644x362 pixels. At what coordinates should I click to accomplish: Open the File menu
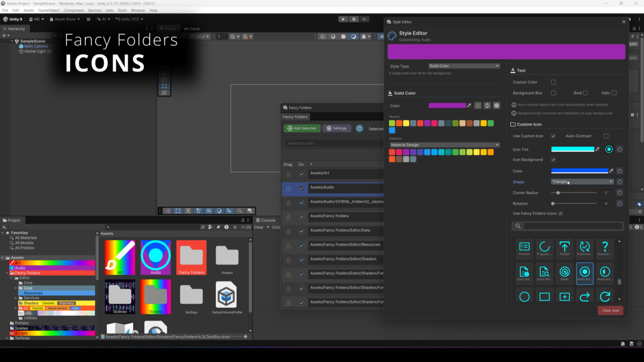5,10
